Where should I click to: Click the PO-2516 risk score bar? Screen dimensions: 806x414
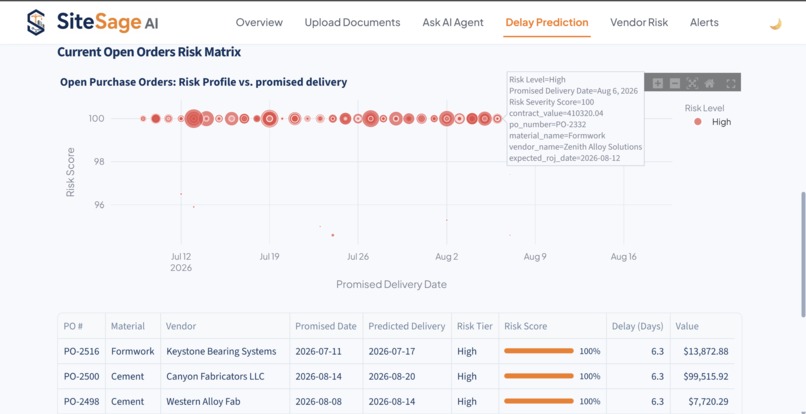pyautogui.click(x=539, y=351)
